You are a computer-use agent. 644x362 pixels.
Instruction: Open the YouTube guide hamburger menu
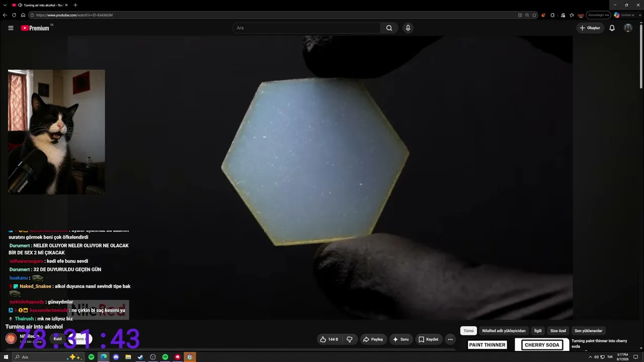click(11, 28)
